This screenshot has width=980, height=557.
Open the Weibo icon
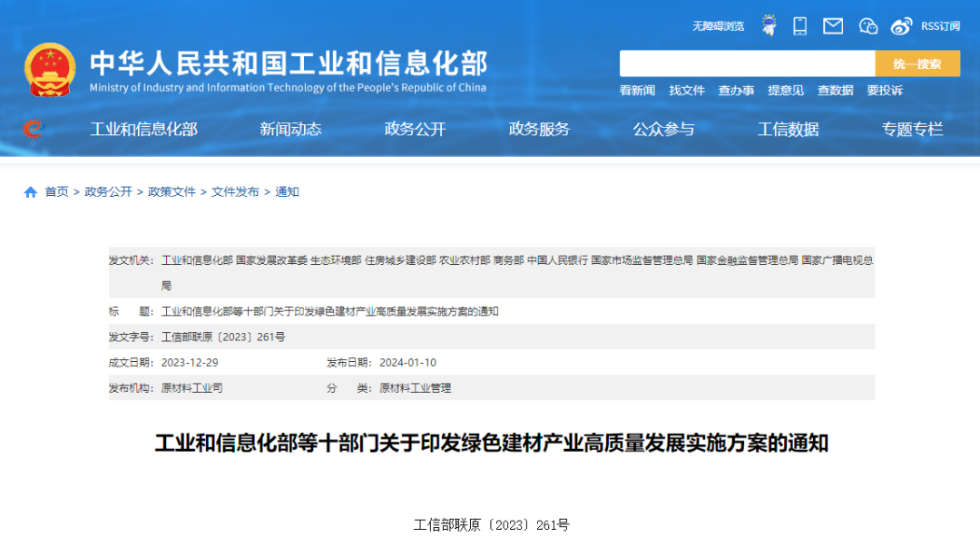901,25
